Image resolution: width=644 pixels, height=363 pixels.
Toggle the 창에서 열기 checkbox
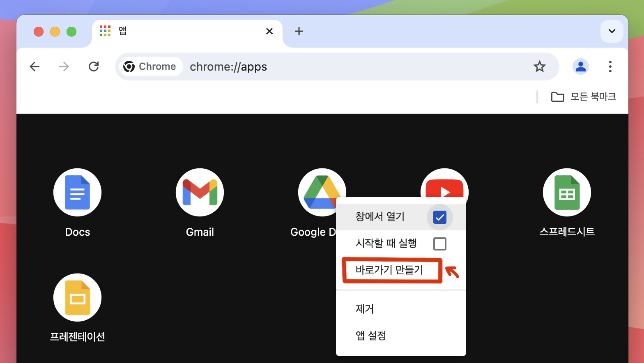[x=440, y=217]
